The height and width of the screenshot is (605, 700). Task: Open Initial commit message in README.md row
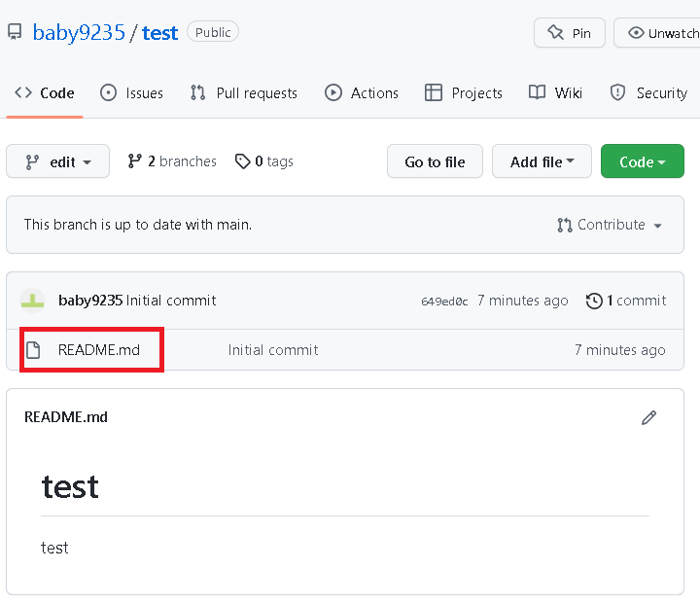273,350
